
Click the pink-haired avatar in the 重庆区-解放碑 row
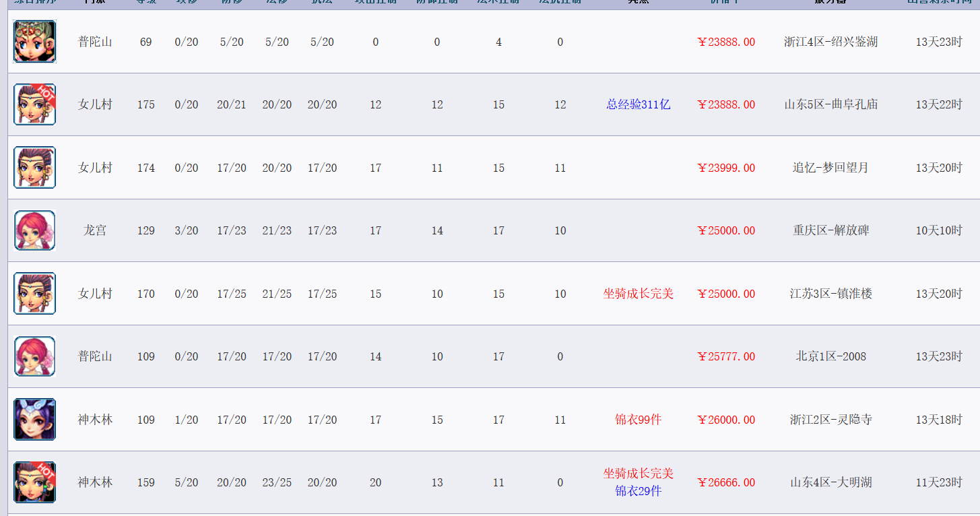coord(35,230)
